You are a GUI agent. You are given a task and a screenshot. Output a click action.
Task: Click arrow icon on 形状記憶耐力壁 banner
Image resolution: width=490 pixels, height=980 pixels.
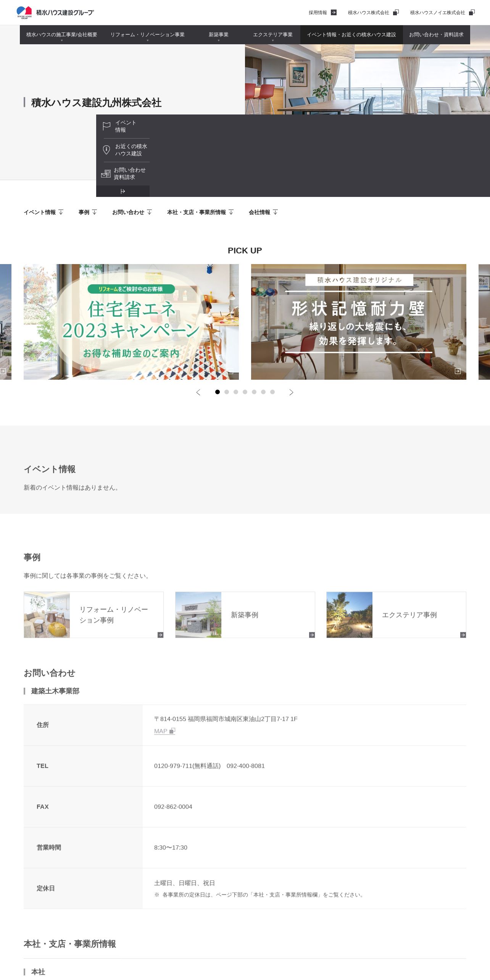[458, 371]
